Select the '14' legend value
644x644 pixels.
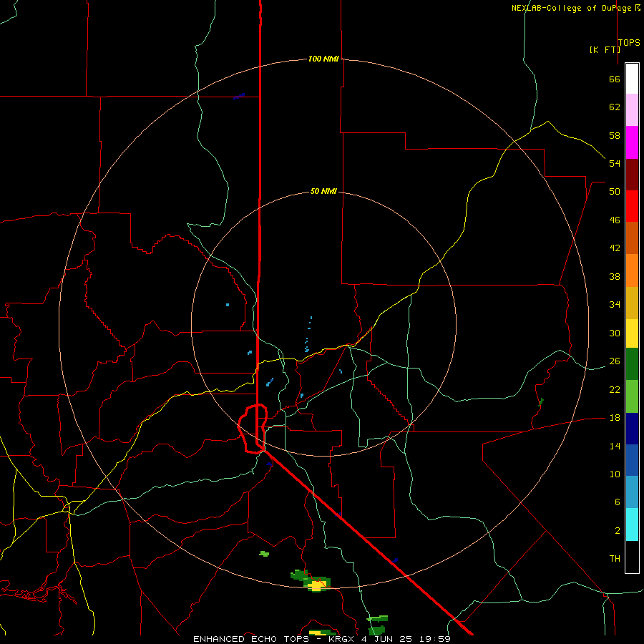(615, 446)
